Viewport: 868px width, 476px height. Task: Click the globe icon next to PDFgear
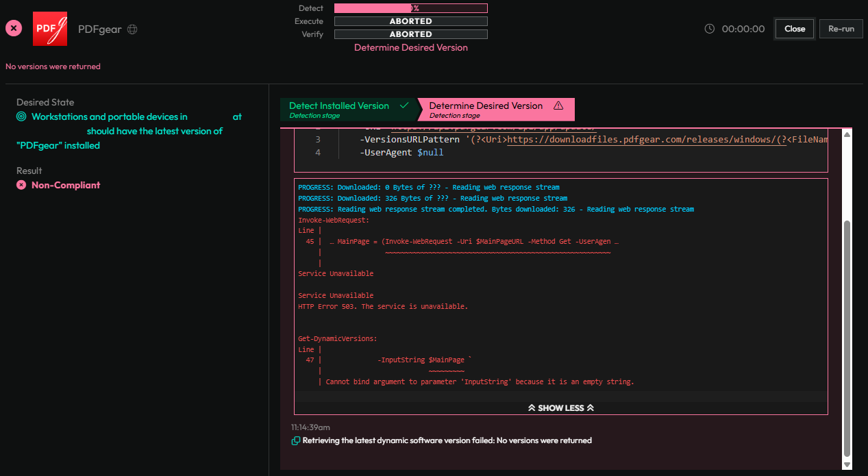tap(133, 29)
